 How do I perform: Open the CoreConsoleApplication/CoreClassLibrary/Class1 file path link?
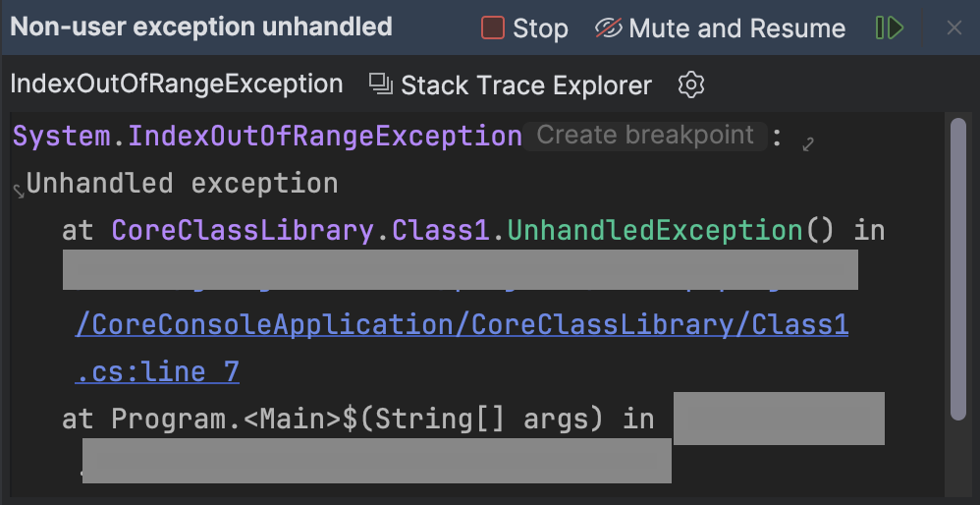(x=462, y=324)
